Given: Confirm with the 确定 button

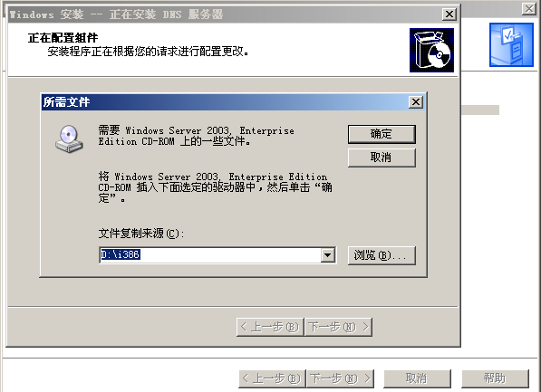Looking at the screenshot, I should click(x=382, y=134).
